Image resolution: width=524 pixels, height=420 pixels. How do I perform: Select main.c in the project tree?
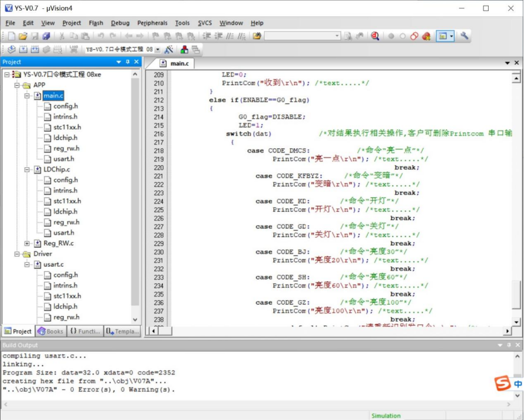[x=53, y=96]
